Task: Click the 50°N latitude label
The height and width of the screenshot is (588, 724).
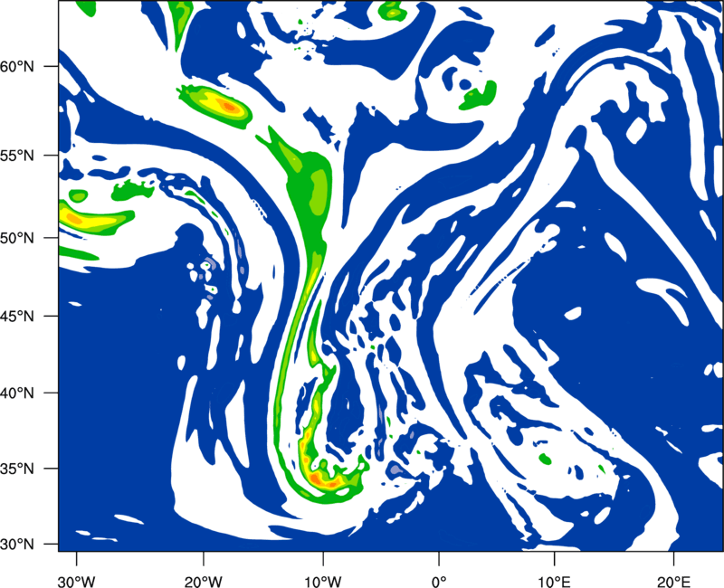Action: [x=17, y=239]
